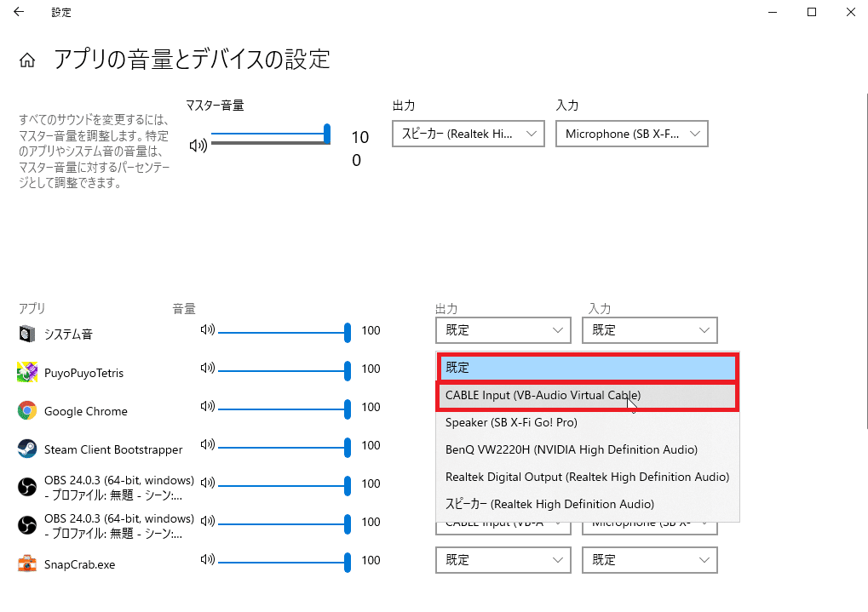This screenshot has width=868, height=612.
Task: Adjust the マスター音量 slider
Action: [x=271, y=134]
